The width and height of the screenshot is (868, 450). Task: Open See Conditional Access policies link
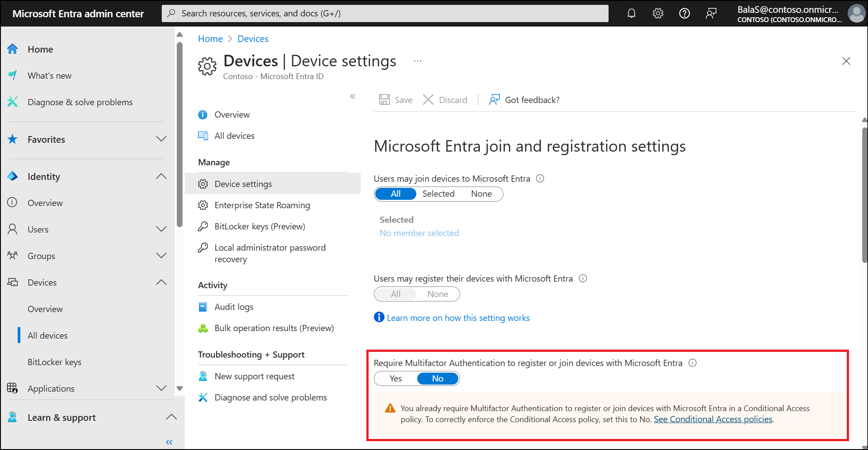click(713, 419)
